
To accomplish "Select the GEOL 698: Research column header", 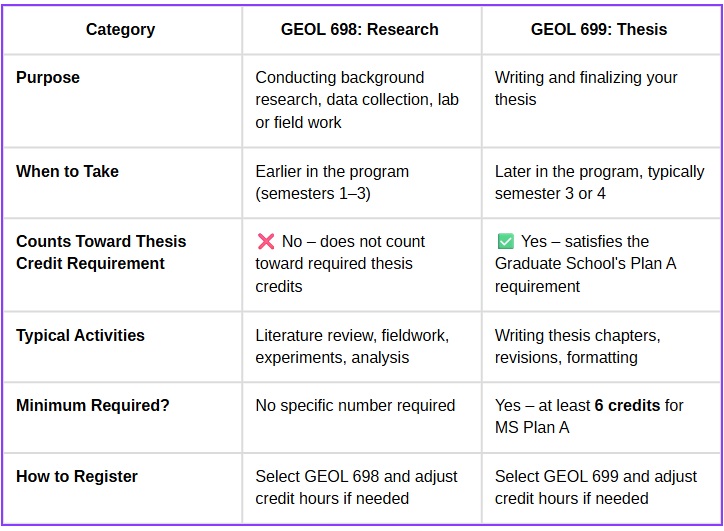I will pyautogui.click(x=360, y=29).
